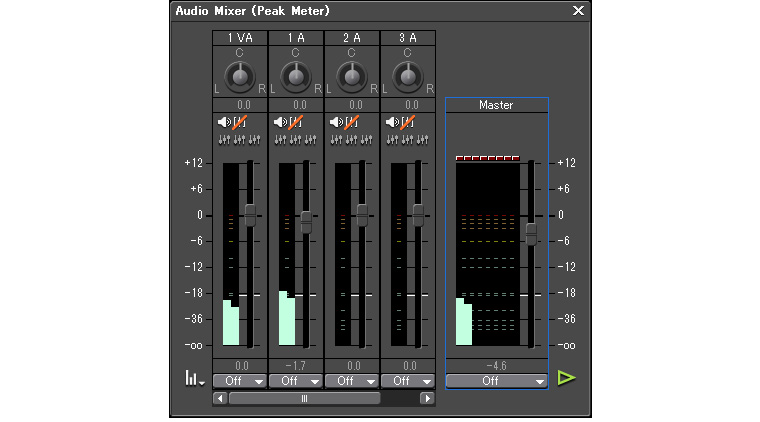Click the 3 A volume value 0.0 field

(408, 366)
